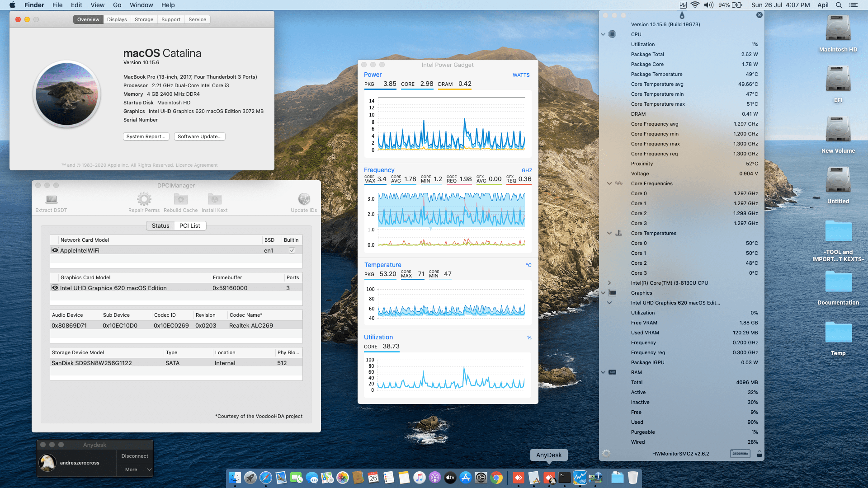Click Extract DSDT icon in DPCIManager
The width and height of the screenshot is (868, 488).
tap(52, 199)
